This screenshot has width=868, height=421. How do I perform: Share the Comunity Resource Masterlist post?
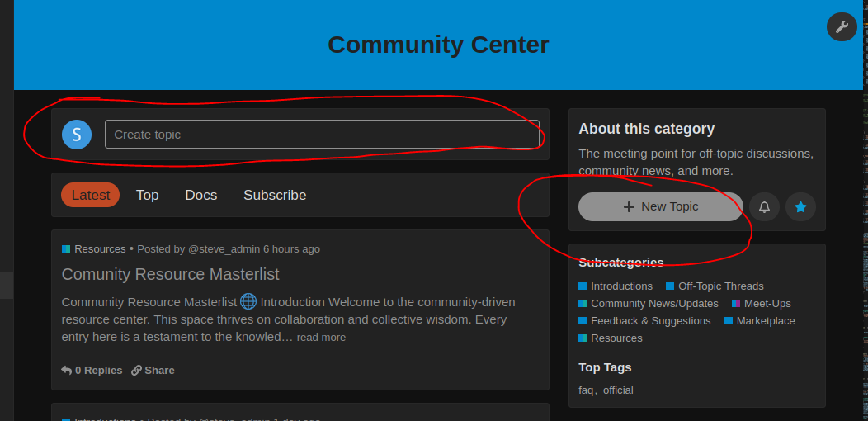pos(153,370)
